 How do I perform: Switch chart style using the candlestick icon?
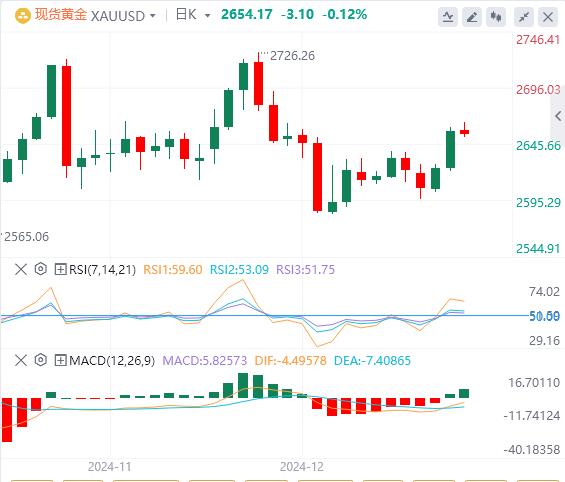point(496,17)
